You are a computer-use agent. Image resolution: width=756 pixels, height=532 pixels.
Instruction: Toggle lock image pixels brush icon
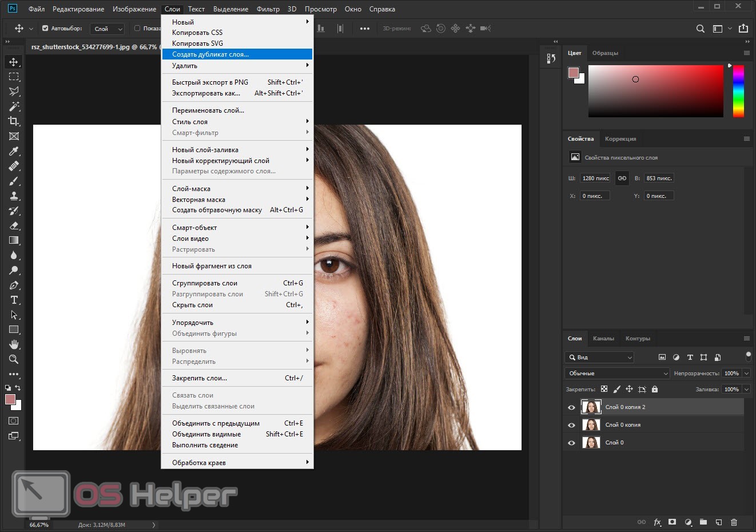tap(616, 389)
